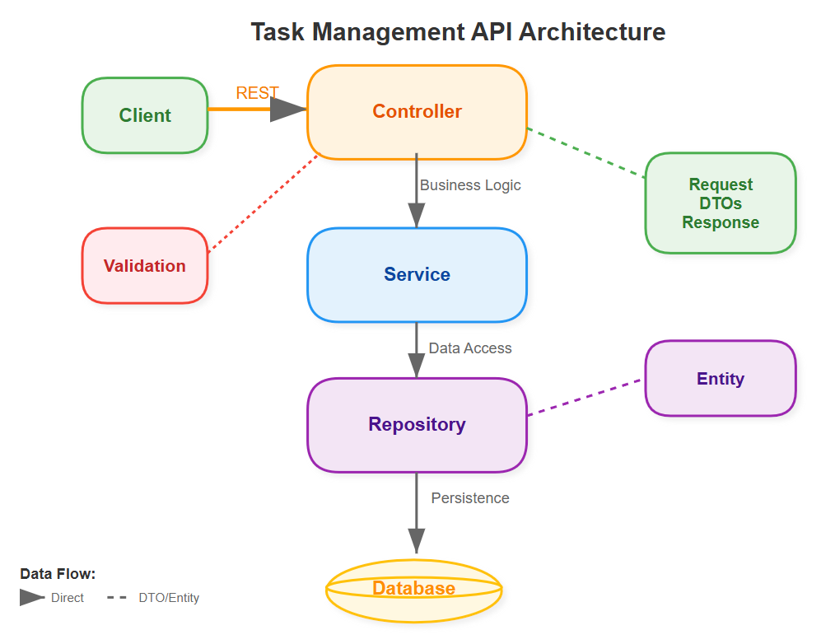Click the Validation node box
This screenshot has height=644, width=835.
point(145,266)
